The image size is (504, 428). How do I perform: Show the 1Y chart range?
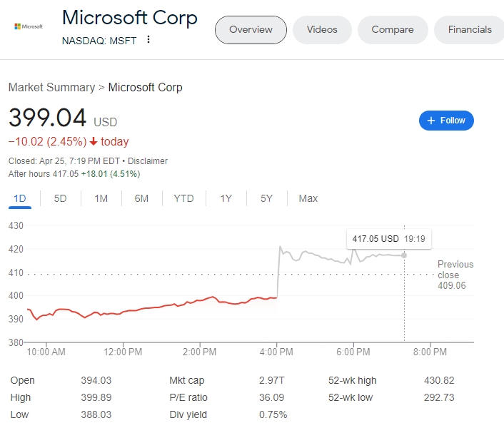(226, 198)
